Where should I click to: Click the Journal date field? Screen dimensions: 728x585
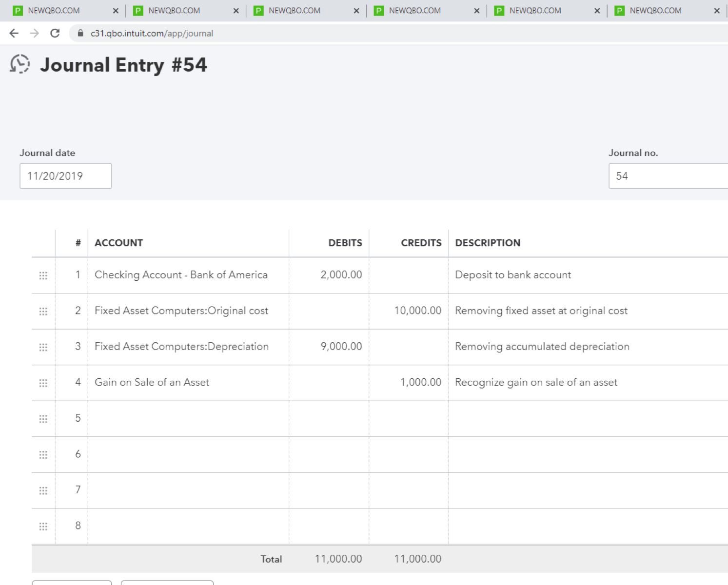click(65, 176)
